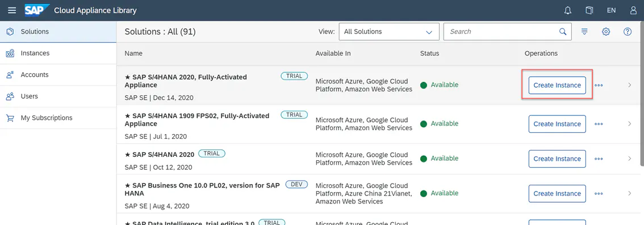Open Solutions in the sidebar
The height and width of the screenshot is (225, 644).
point(58,32)
